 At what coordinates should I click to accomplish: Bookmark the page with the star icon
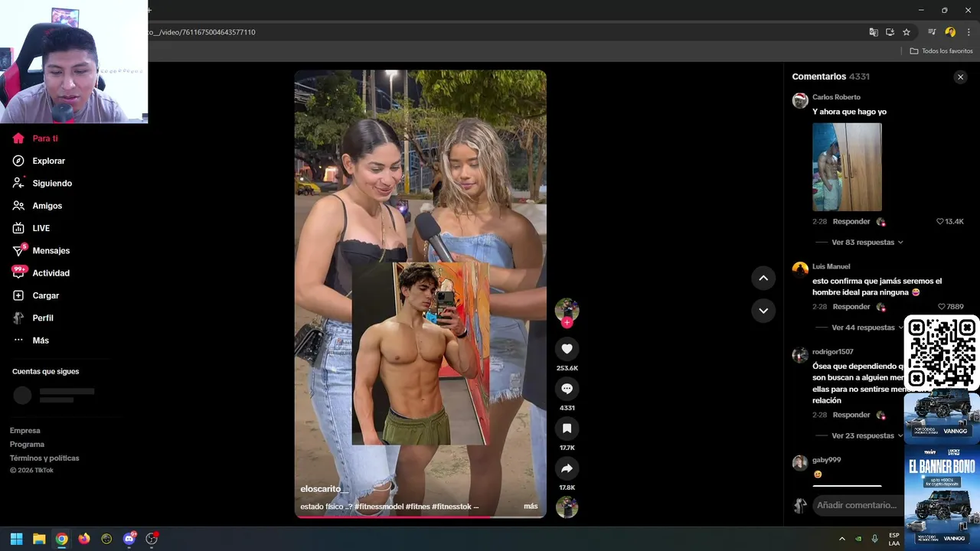906,32
